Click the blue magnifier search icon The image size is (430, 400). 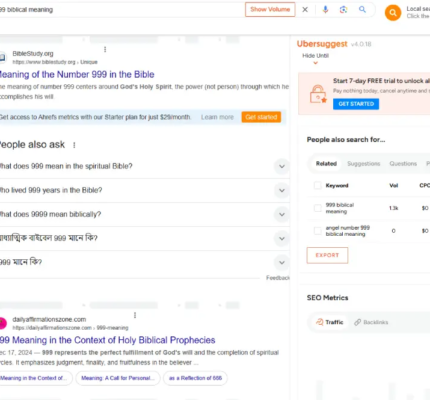coord(362,9)
